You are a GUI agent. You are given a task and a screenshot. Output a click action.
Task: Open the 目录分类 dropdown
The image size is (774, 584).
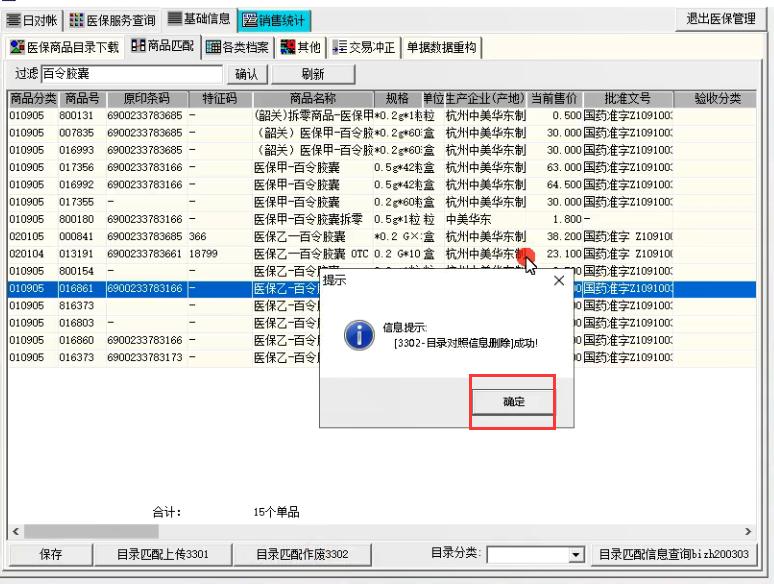(575, 555)
